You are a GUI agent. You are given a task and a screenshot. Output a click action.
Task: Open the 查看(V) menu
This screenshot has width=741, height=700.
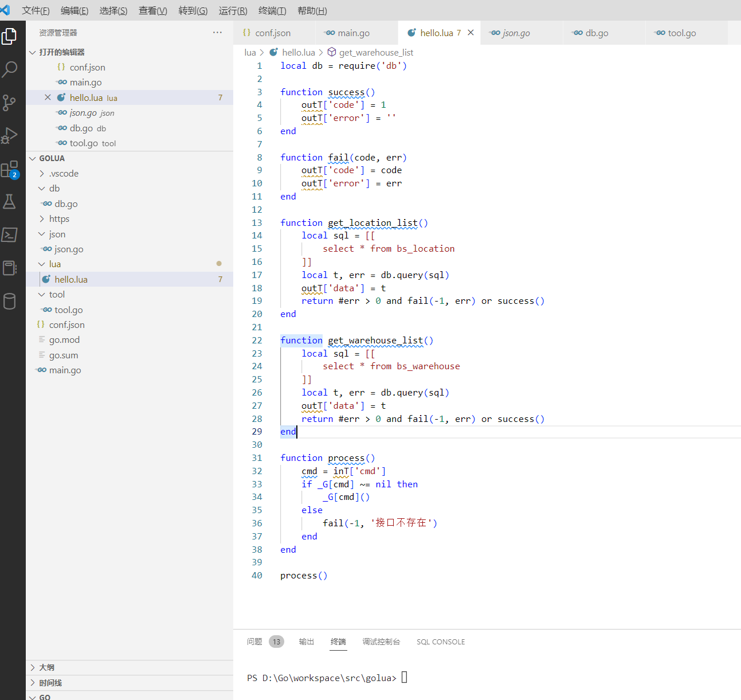click(x=153, y=10)
